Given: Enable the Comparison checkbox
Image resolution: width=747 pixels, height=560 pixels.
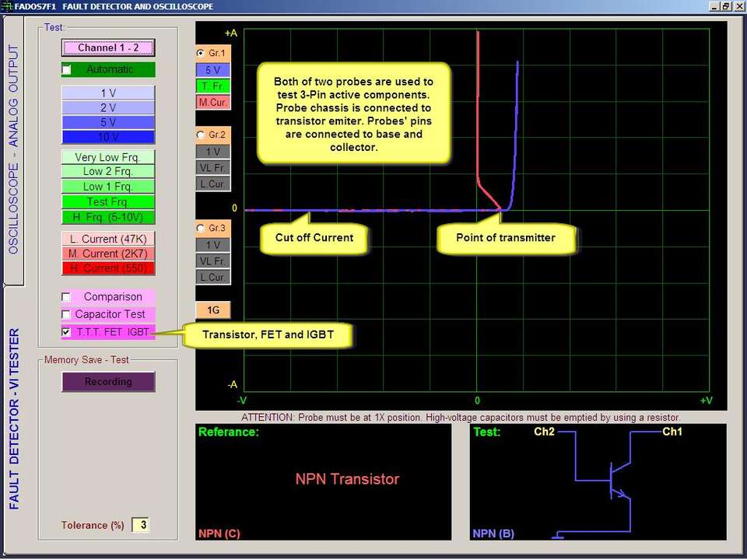Looking at the screenshot, I should click(x=67, y=297).
